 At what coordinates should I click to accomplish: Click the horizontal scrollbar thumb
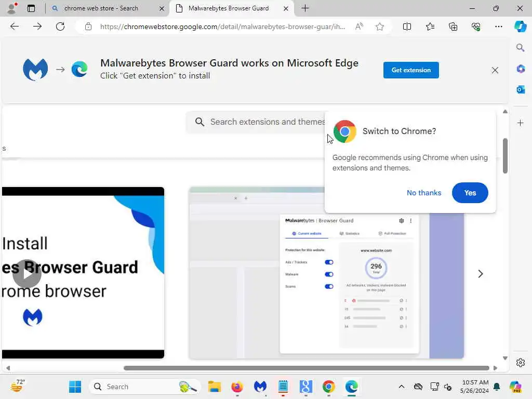[x=307, y=368]
